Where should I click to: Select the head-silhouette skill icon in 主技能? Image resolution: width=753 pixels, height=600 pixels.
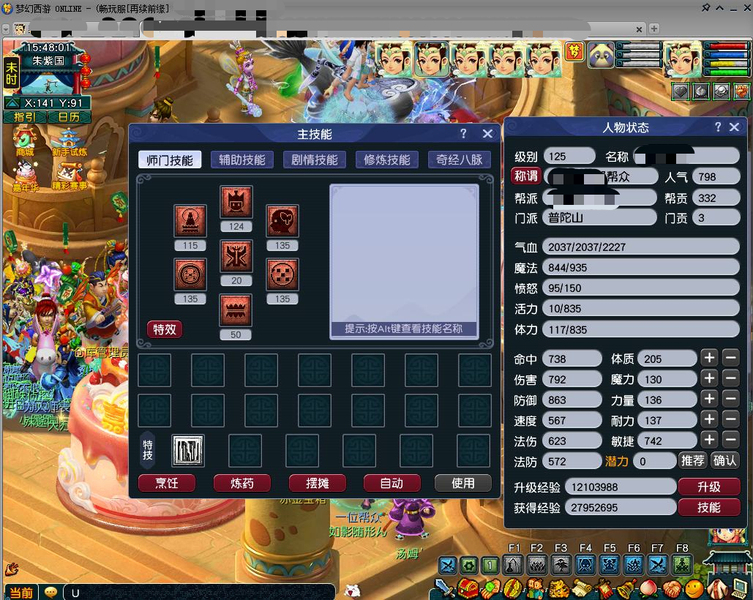[282, 220]
